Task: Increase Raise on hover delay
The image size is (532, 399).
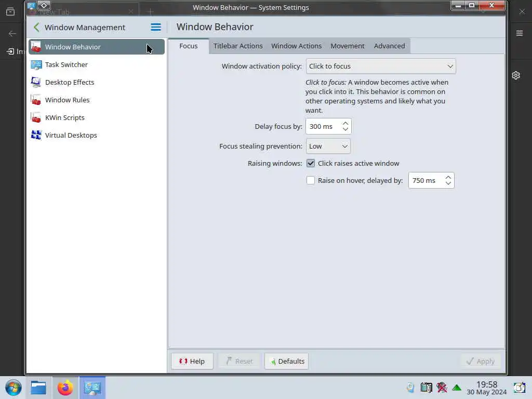Action: (448, 178)
